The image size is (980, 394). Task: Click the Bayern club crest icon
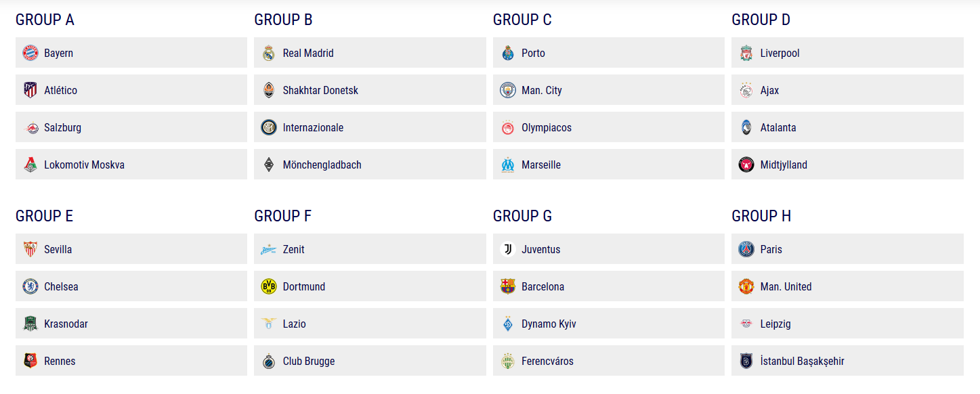(x=30, y=53)
